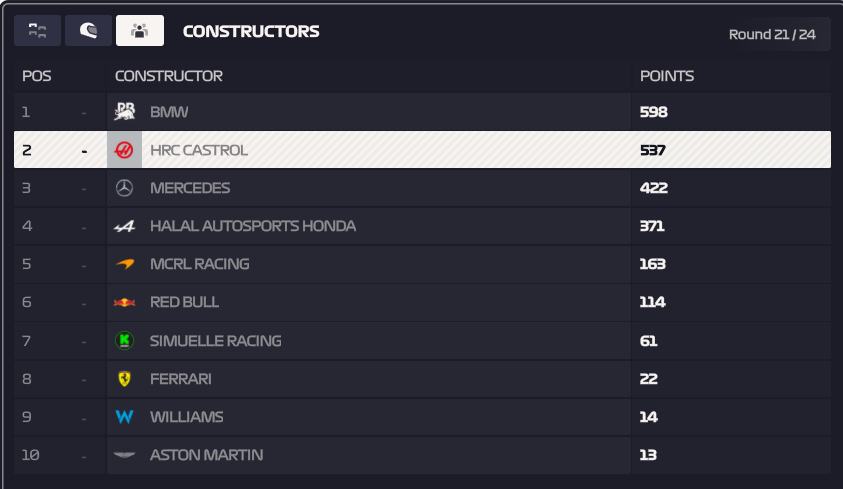Click the MCRL Racing orange logo
843x489 pixels.
tap(125, 264)
